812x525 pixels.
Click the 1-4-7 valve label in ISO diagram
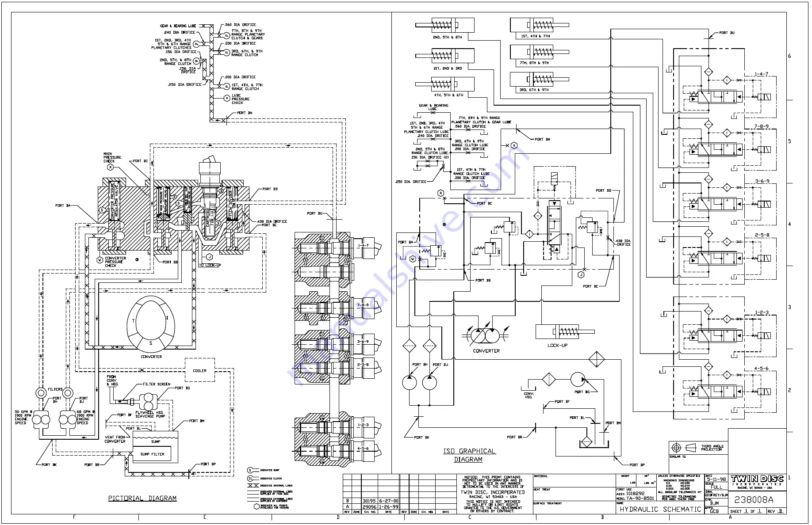(x=761, y=74)
